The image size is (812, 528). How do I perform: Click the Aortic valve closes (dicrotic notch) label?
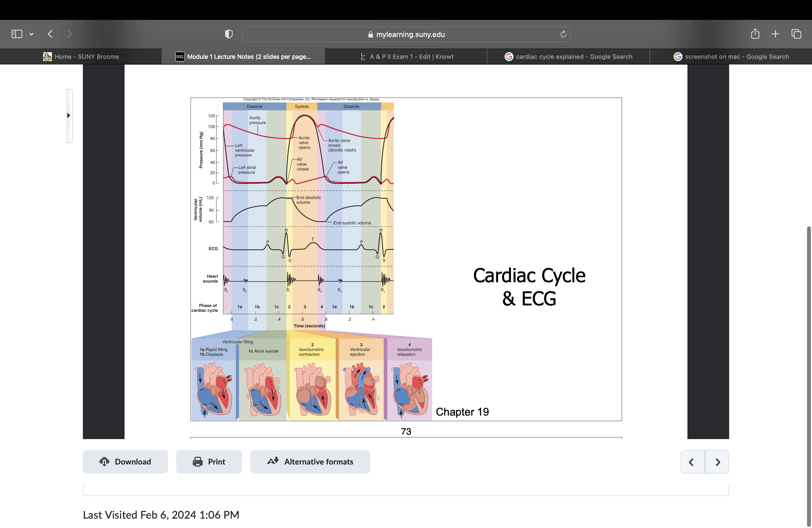coord(342,145)
